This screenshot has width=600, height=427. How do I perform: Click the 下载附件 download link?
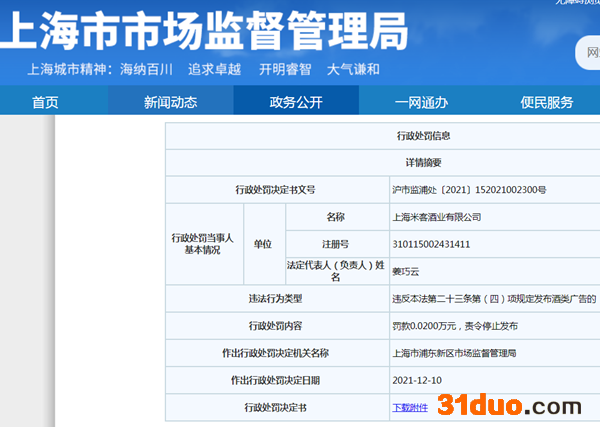pos(409,407)
